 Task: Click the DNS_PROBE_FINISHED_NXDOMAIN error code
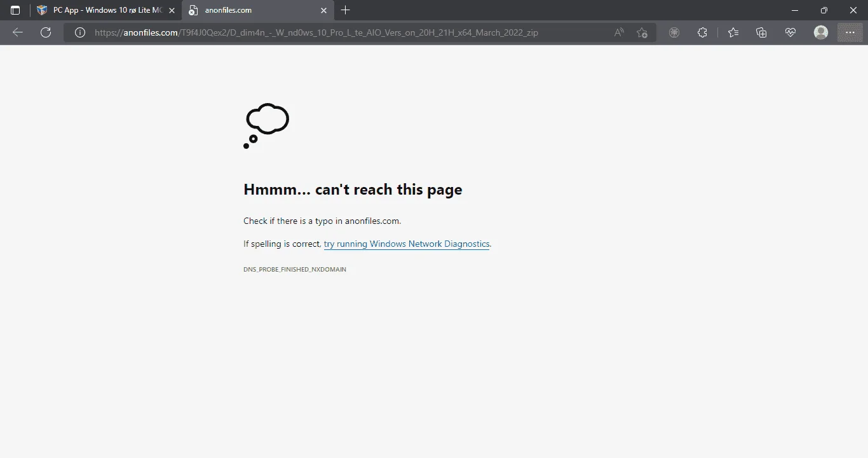[x=295, y=270]
